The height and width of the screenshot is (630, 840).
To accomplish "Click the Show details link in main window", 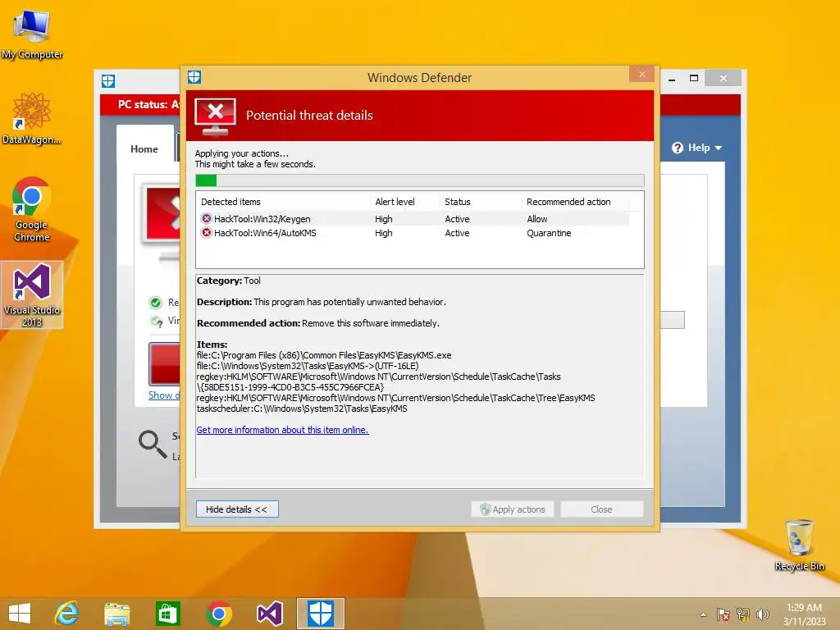I will [x=164, y=395].
